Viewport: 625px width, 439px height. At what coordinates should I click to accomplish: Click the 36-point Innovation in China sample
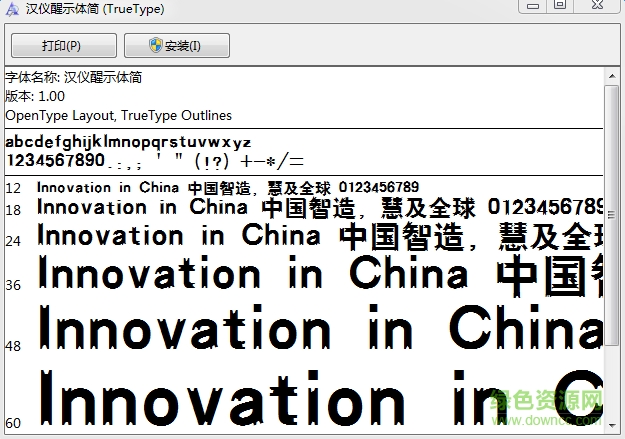pyautogui.click(x=320, y=276)
